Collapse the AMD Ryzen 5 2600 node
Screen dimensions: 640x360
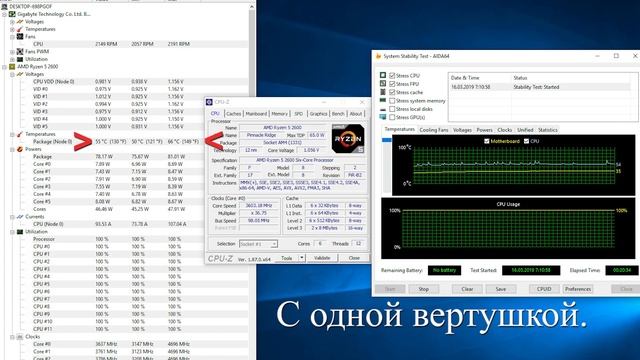click(4, 67)
